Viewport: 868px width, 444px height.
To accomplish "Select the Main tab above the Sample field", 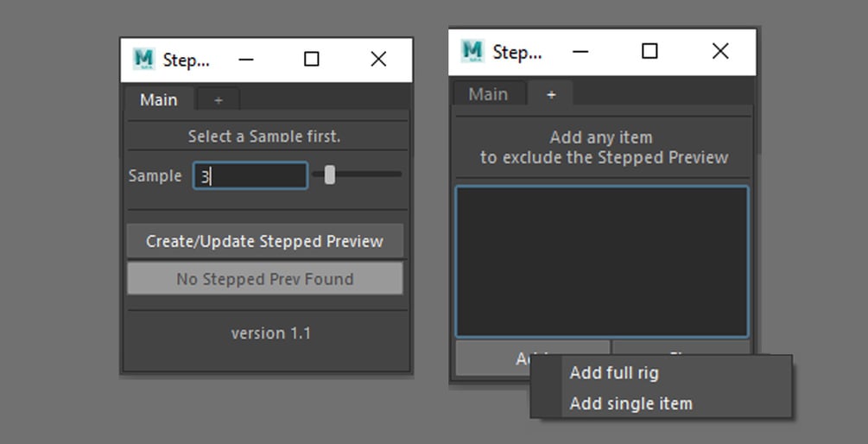I will click(159, 100).
